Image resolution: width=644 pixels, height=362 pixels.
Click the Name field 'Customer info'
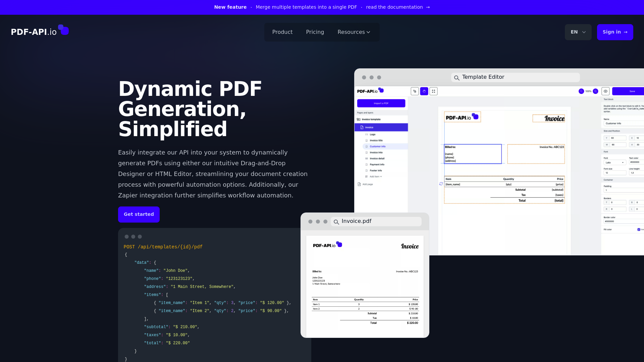click(x=624, y=123)
